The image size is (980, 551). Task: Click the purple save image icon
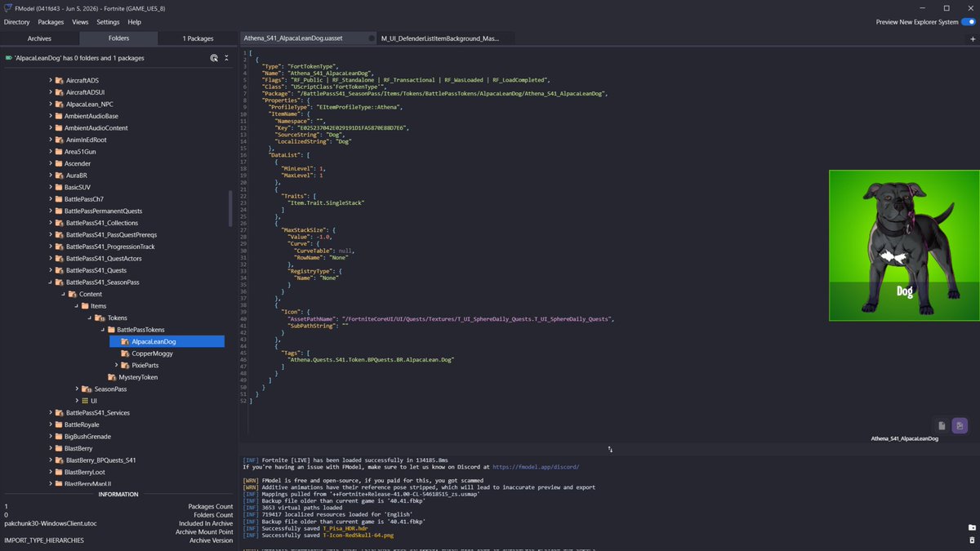click(960, 425)
